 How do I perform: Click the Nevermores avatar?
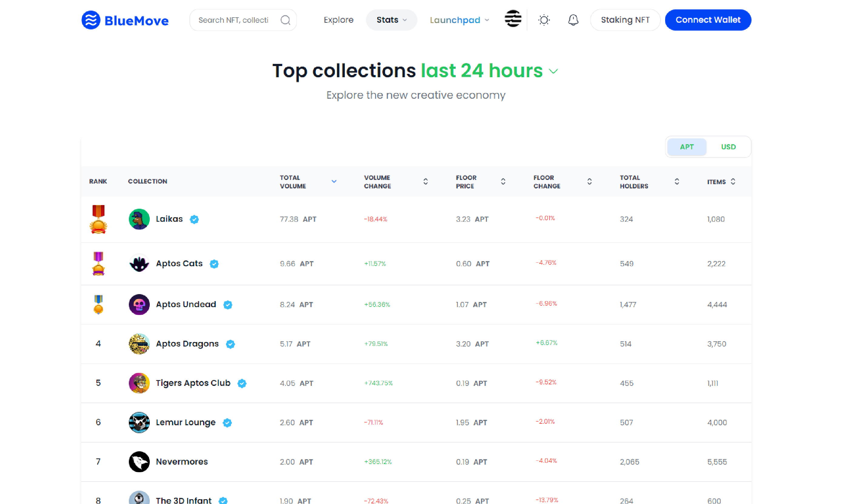(x=139, y=462)
